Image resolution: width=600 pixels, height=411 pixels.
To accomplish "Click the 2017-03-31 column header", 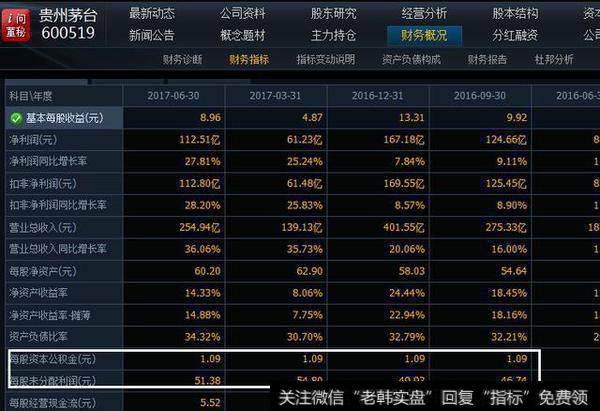I will click(276, 96).
